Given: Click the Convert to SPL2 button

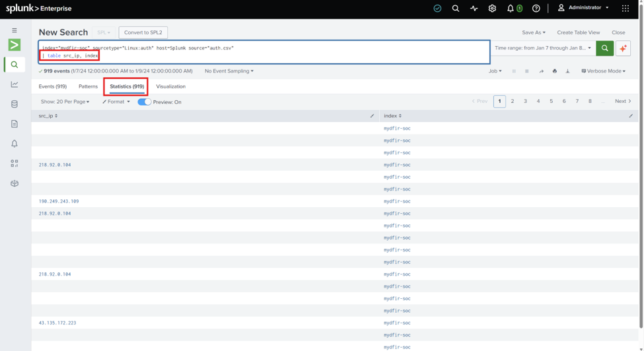Looking at the screenshot, I should click(x=143, y=32).
